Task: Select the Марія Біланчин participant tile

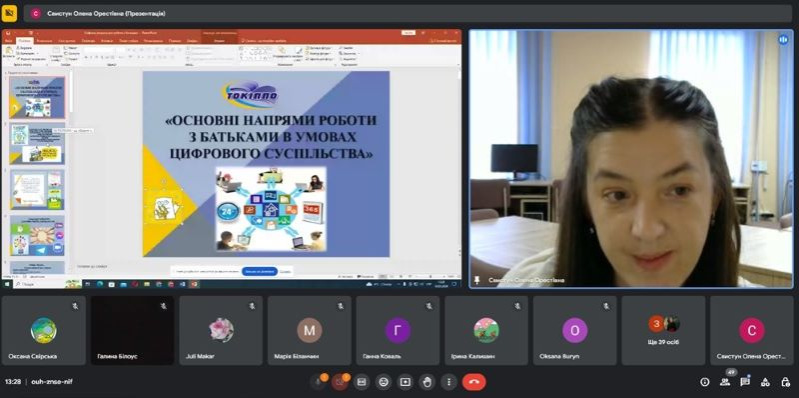Action: [309, 330]
